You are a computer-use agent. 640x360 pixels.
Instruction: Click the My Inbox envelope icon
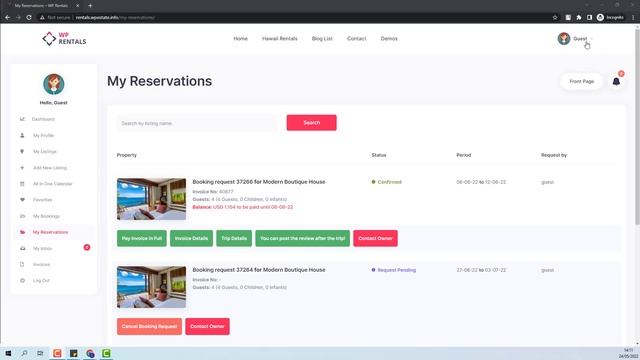[x=22, y=248]
